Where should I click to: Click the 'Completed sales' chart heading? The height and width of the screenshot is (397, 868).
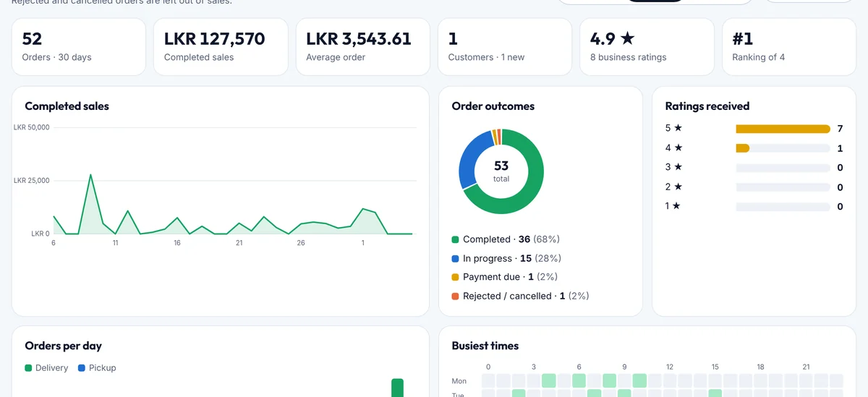coord(67,106)
